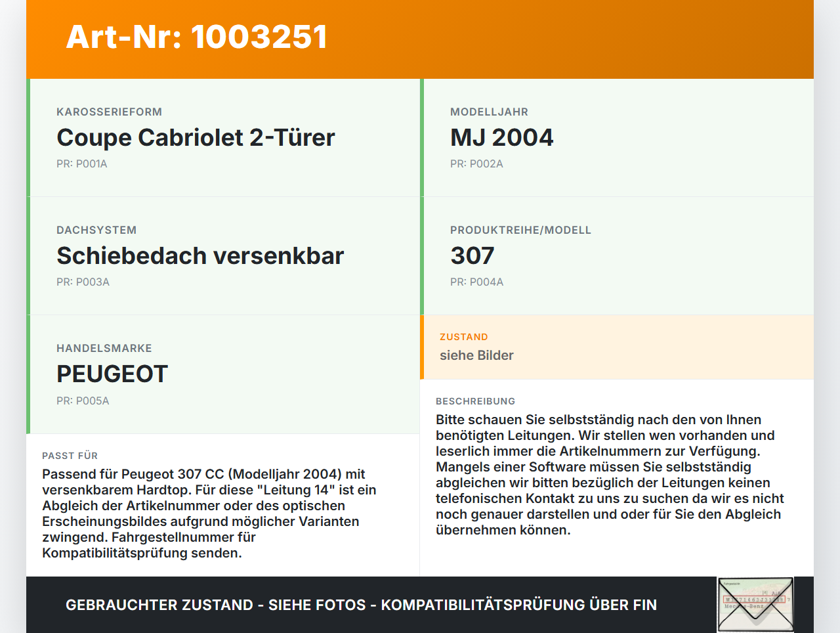Click the BESCHREIBUNG section heading
The width and height of the screenshot is (840, 633).
(475, 401)
